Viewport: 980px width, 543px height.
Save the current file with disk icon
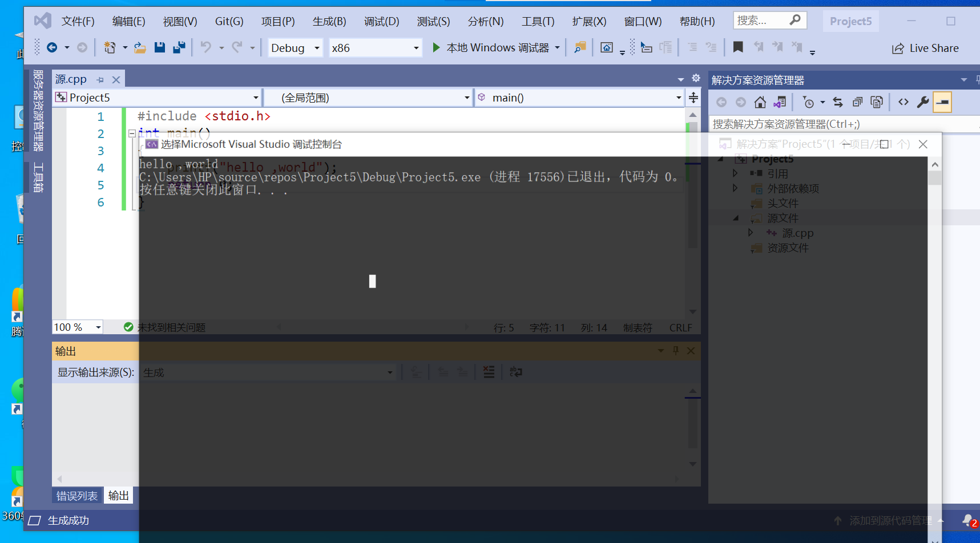click(x=160, y=48)
